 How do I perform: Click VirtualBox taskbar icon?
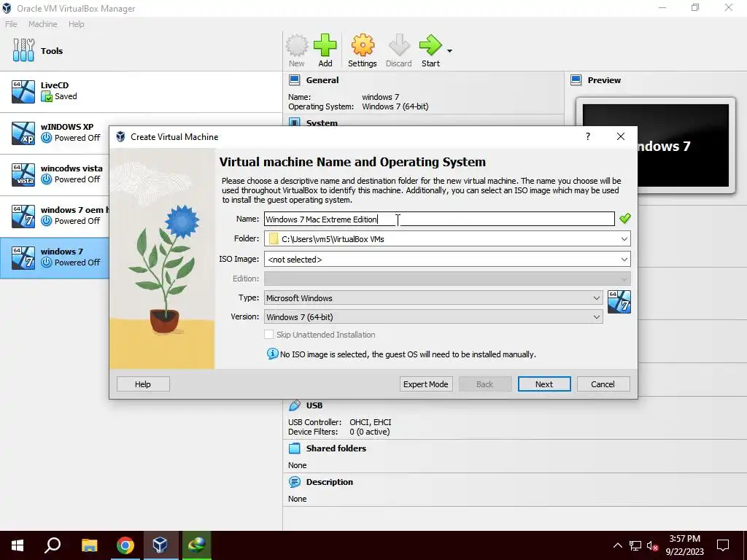pos(160,545)
